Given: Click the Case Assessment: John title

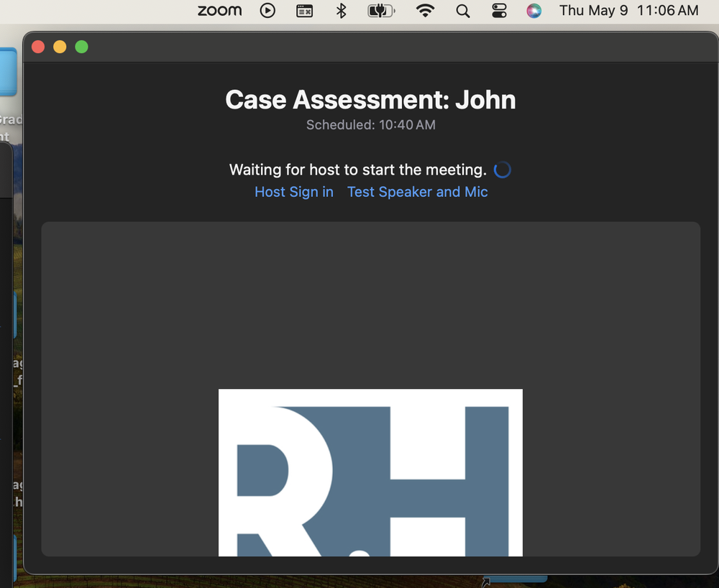Looking at the screenshot, I should [370, 100].
